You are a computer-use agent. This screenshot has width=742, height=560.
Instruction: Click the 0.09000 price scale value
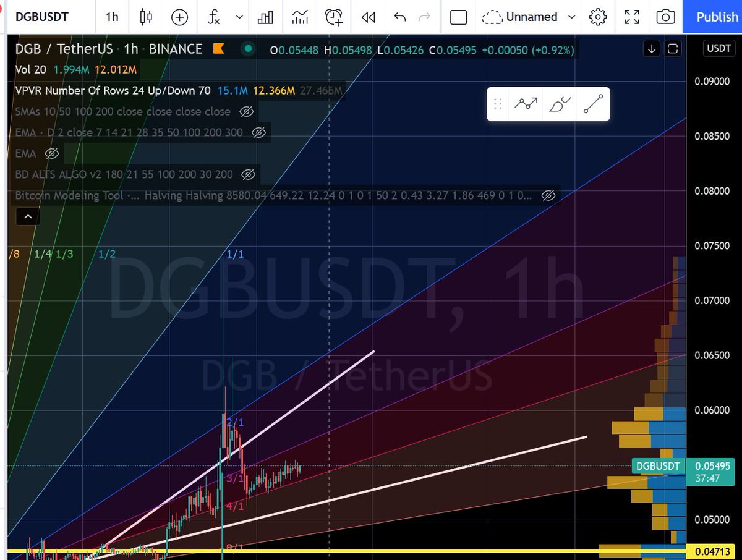[712, 81]
